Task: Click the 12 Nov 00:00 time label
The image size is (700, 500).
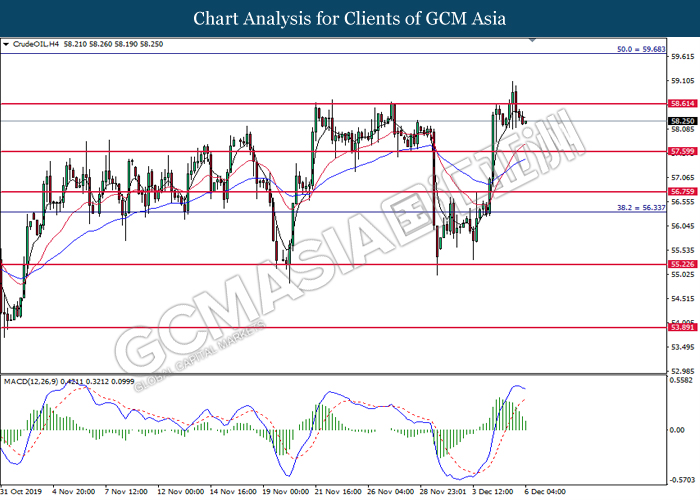Action: point(180,492)
